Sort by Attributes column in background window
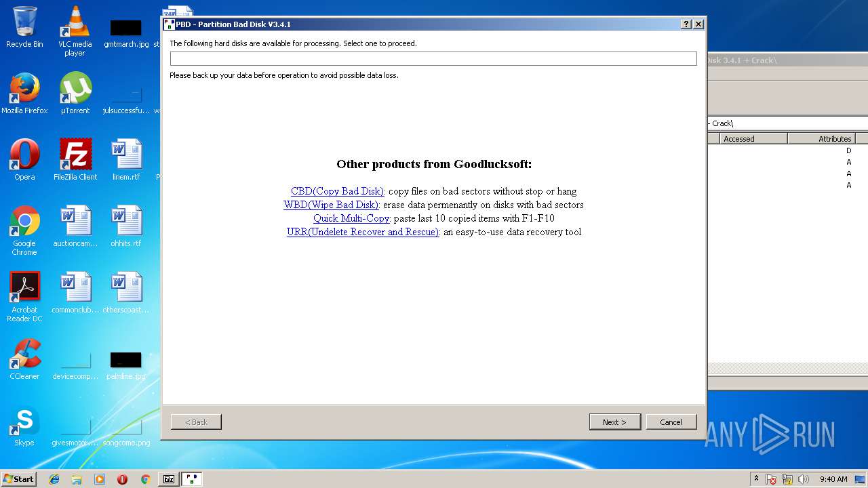 tap(821, 138)
